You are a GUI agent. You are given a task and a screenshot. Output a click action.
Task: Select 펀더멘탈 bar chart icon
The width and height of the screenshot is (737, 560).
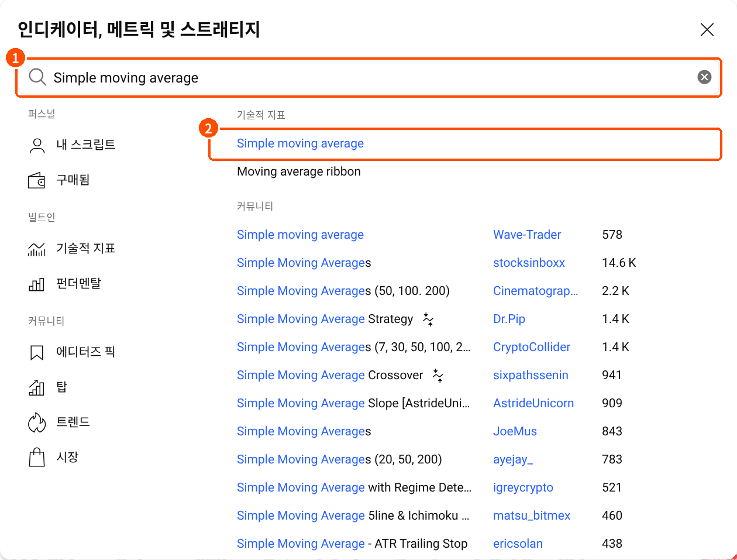coord(37,284)
